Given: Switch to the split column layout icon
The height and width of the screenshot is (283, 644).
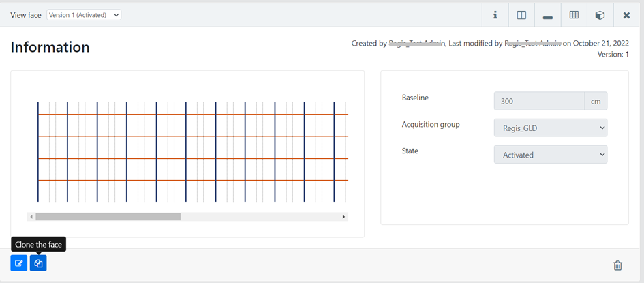Looking at the screenshot, I should 521,15.
